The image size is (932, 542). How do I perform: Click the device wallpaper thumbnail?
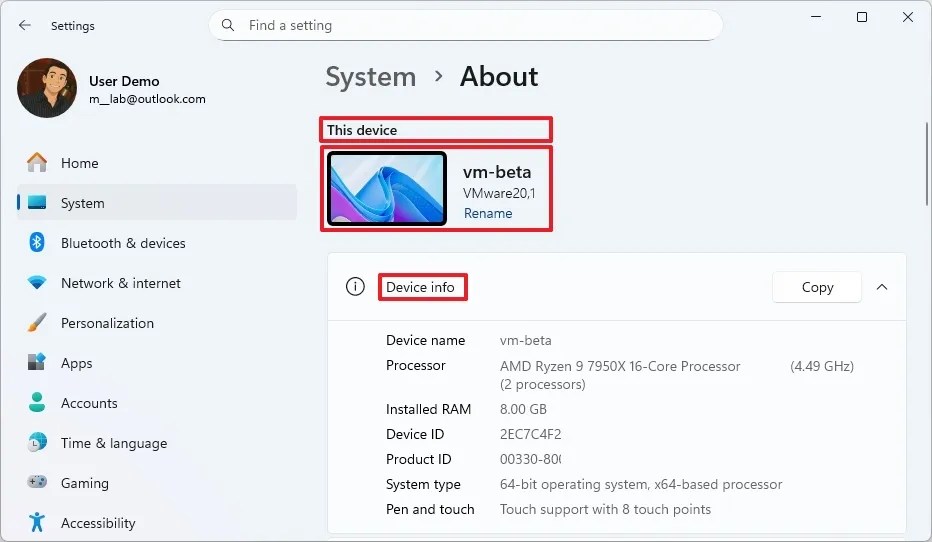pyautogui.click(x=386, y=188)
